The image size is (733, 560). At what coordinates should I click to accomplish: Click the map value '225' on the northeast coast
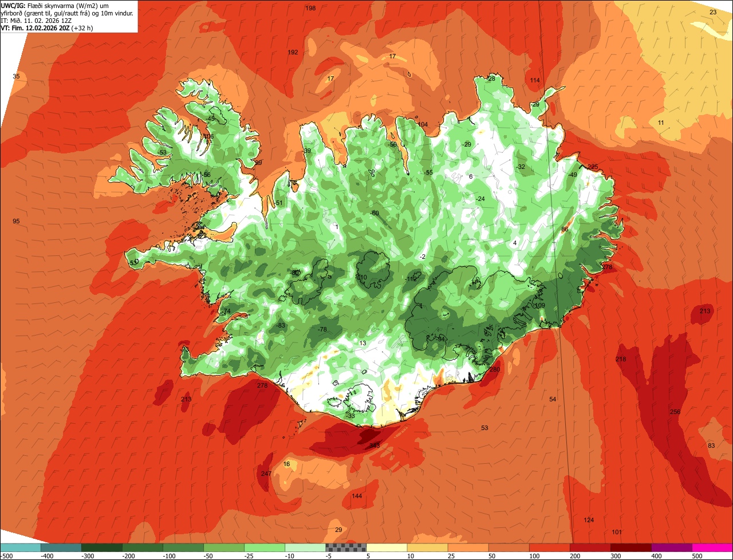(x=593, y=167)
